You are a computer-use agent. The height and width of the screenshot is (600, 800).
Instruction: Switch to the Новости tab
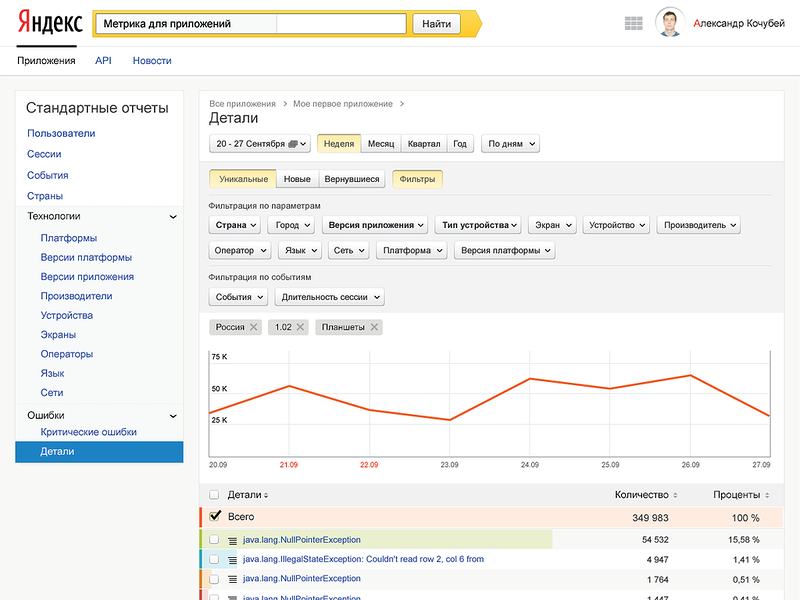(152, 61)
